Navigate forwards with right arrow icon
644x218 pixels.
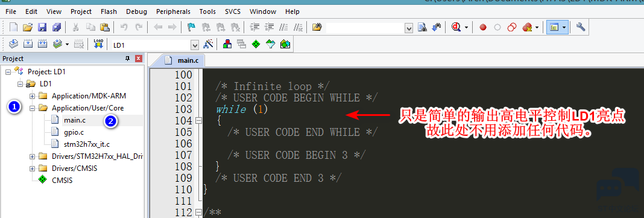tap(172, 28)
